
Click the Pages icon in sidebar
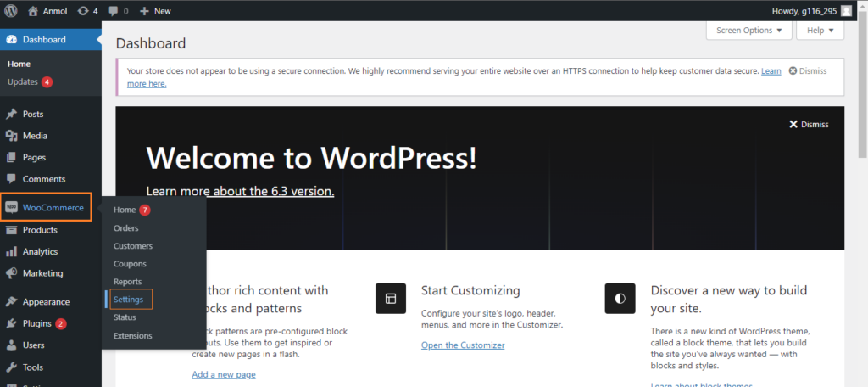[11, 158]
